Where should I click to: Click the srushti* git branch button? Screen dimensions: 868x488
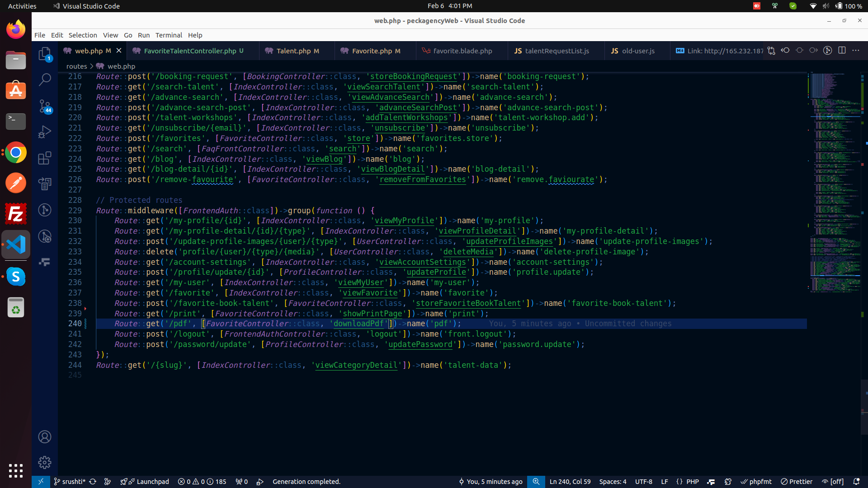point(70,482)
